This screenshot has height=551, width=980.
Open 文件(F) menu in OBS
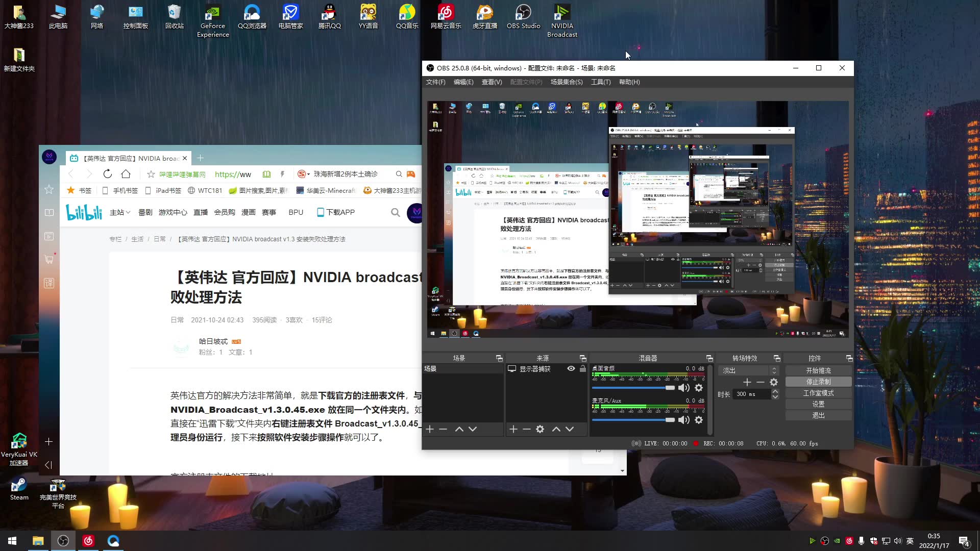(435, 82)
